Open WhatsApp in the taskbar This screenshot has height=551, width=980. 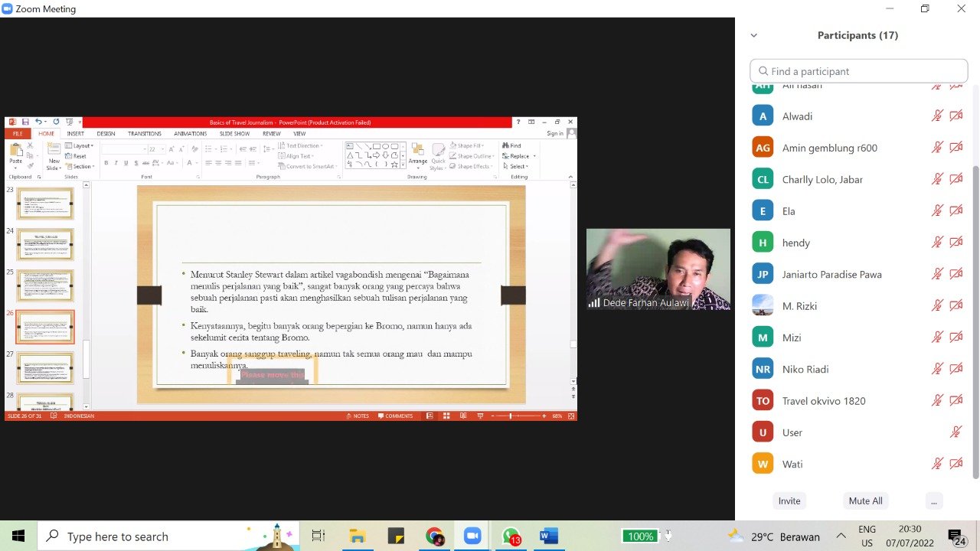511,536
